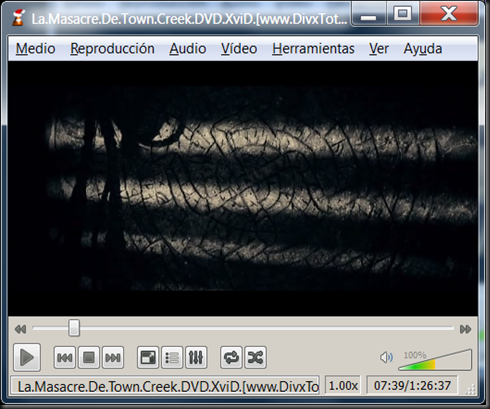Open extended settings and effects
This screenshot has width=490, height=409.
[196, 357]
